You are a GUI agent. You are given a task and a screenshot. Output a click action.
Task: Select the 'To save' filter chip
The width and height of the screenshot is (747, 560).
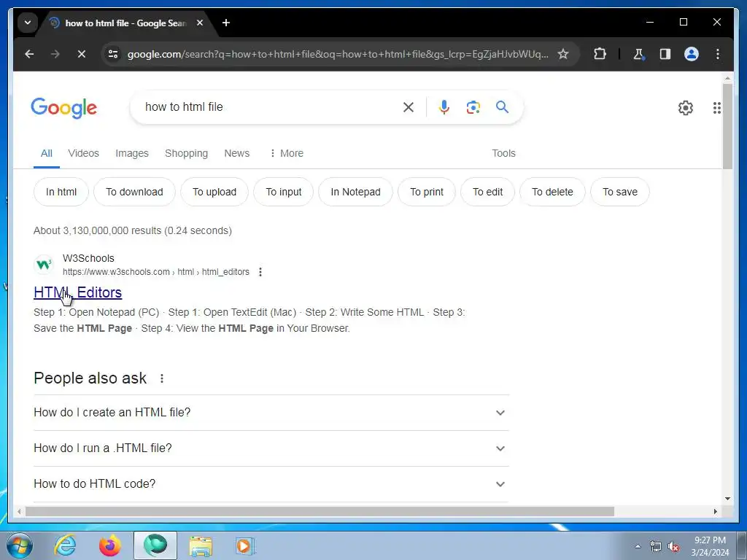[620, 192]
